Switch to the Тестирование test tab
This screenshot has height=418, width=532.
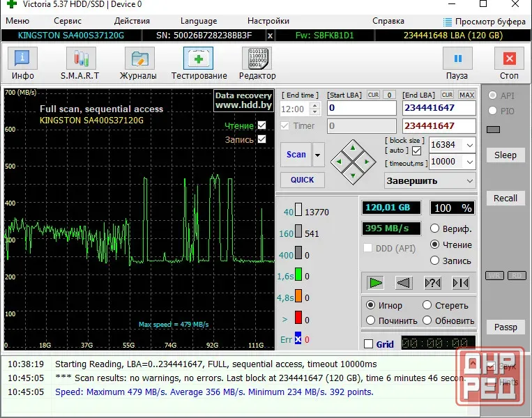click(x=199, y=59)
